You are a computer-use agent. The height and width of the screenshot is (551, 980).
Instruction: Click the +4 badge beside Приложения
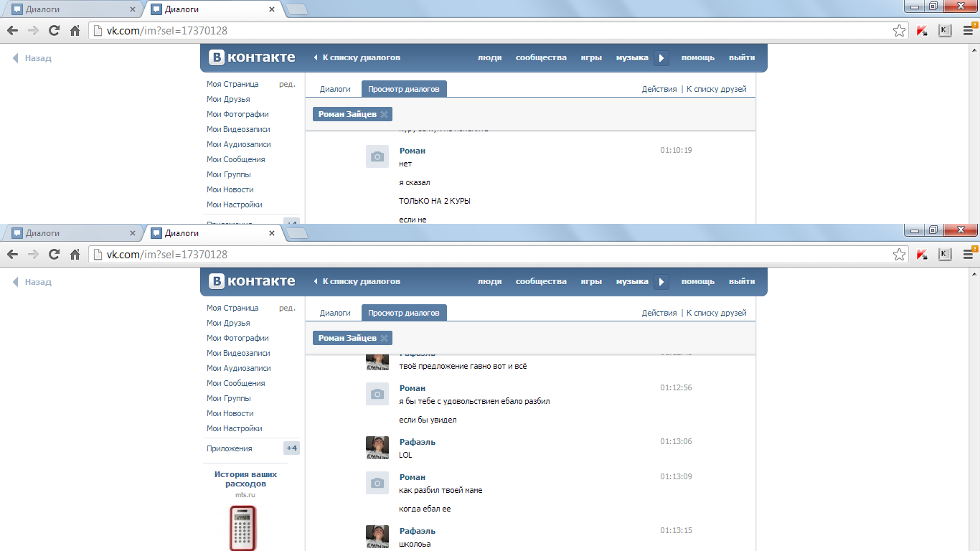291,448
